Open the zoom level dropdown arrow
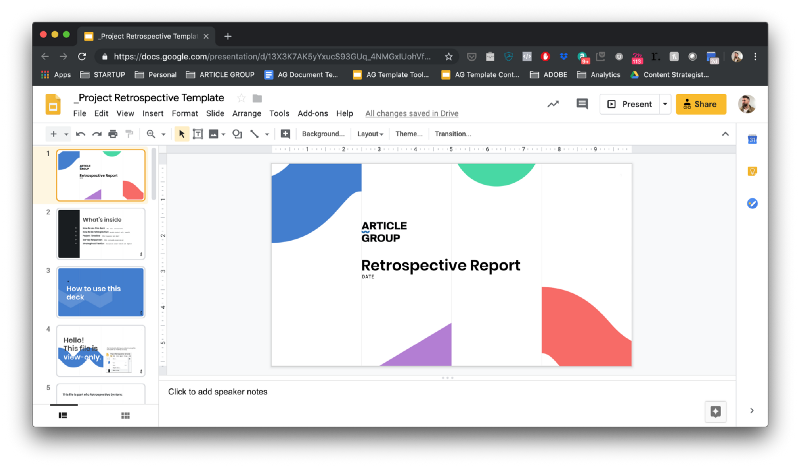Viewport: 800px width, 469px height. (164, 134)
